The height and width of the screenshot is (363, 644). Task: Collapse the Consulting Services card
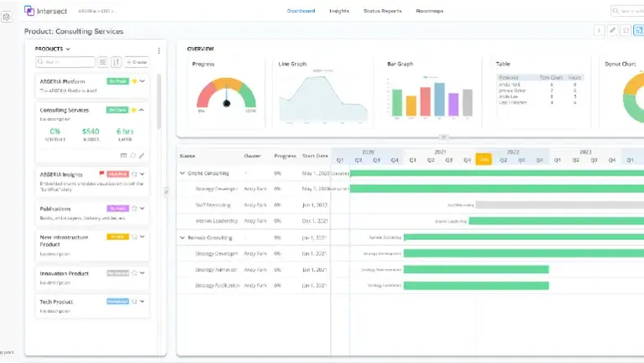[142, 109]
